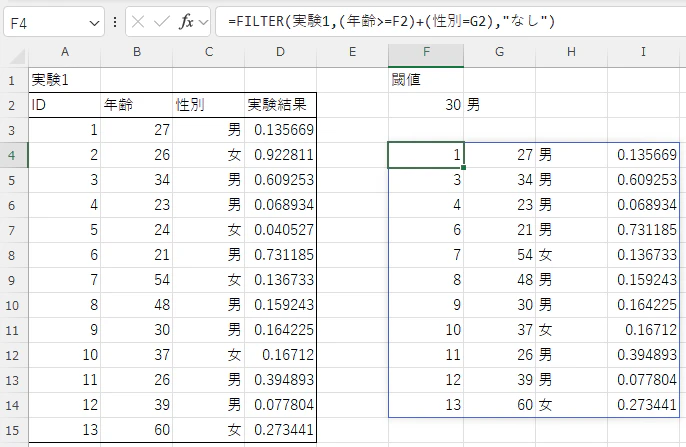Viewport: 686px width, 447px height.
Task: Click cell C4 containing 女 in source table
Action: 209,155
